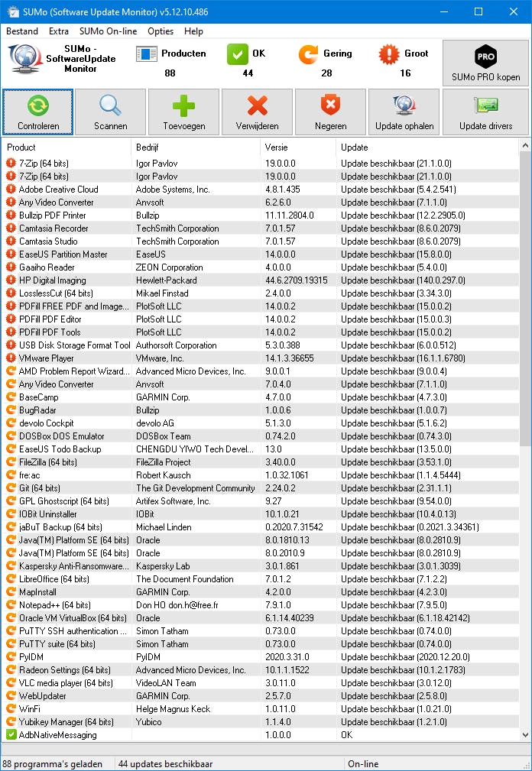Image resolution: width=532 pixels, height=771 pixels.
Task: Click minor-update icon beside FileZilla
Action: [11, 462]
